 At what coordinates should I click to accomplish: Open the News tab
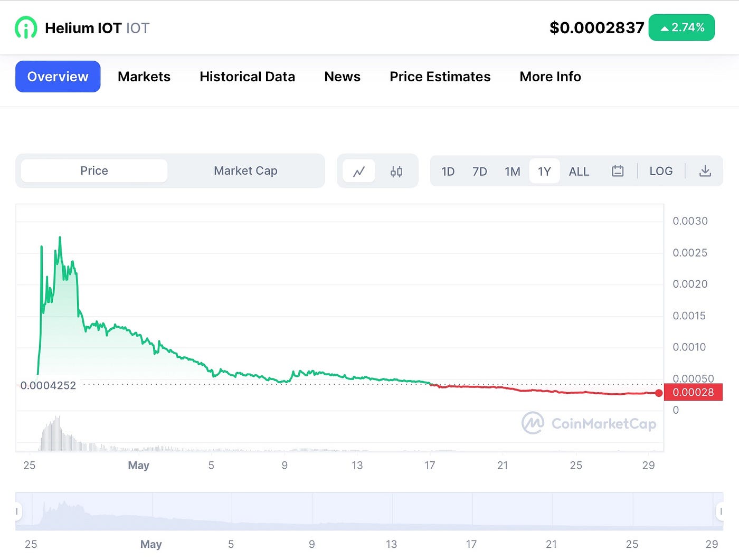coord(342,77)
